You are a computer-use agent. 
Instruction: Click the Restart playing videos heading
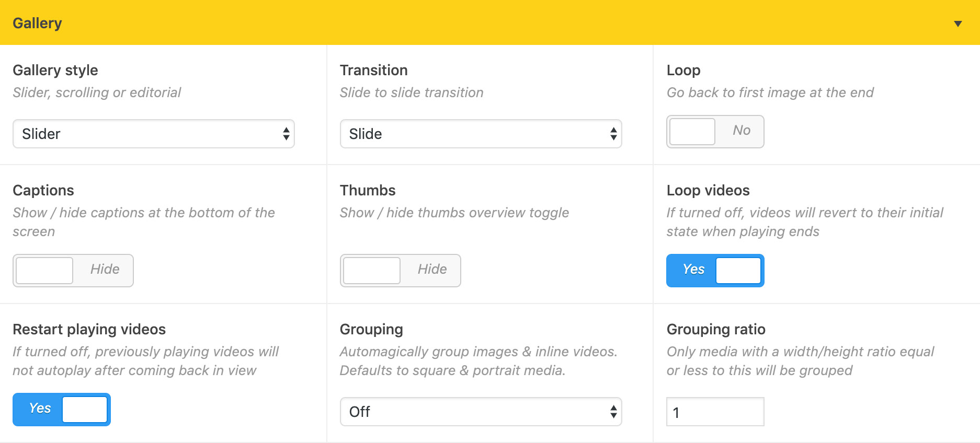pos(89,329)
